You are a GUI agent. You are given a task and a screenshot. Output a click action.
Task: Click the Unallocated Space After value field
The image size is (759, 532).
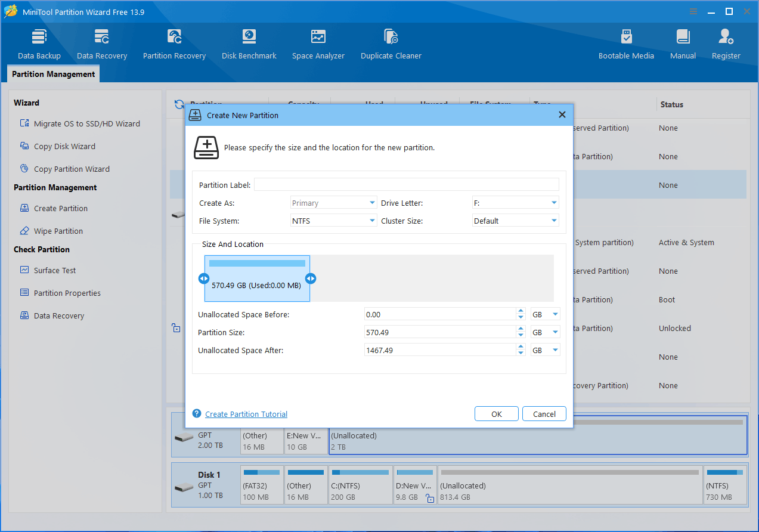click(440, 350)
